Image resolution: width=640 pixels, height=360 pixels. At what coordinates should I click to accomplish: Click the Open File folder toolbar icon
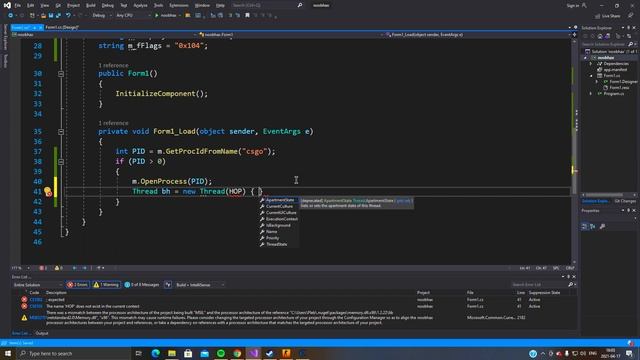[43, 16]
